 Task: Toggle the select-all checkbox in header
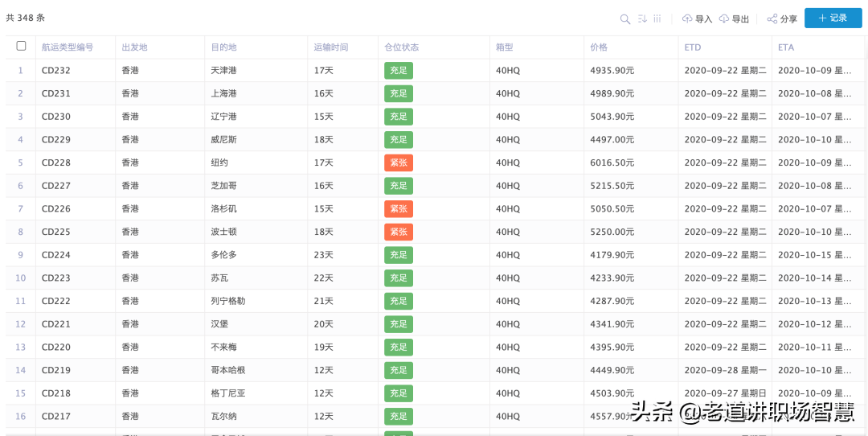click(21, 46)
